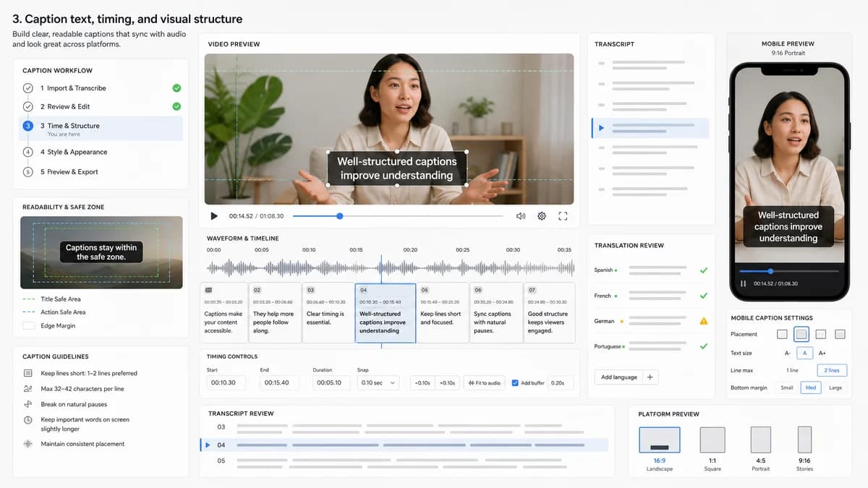
Task: Set Line max to 1 line
Action: 792,370
